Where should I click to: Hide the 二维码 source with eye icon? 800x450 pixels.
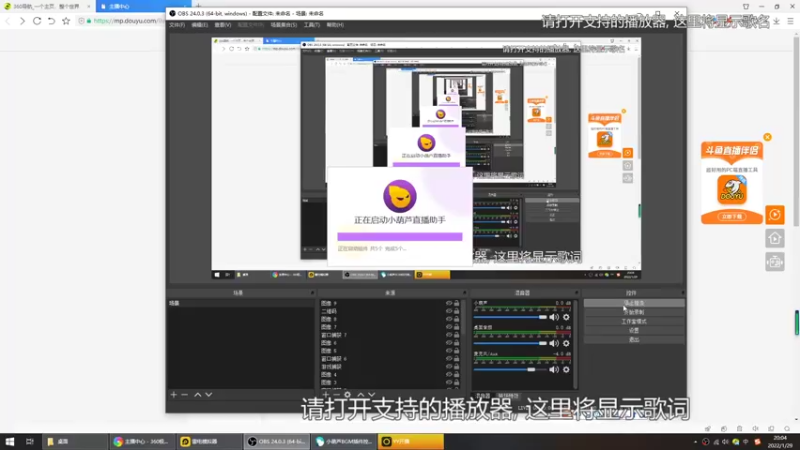tap(449, 311)
